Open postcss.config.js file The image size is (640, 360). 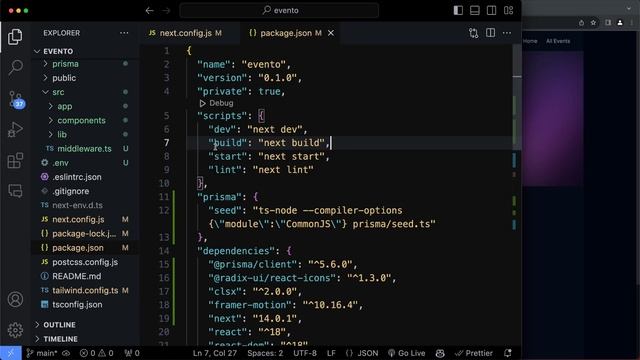tap(85, 262)
